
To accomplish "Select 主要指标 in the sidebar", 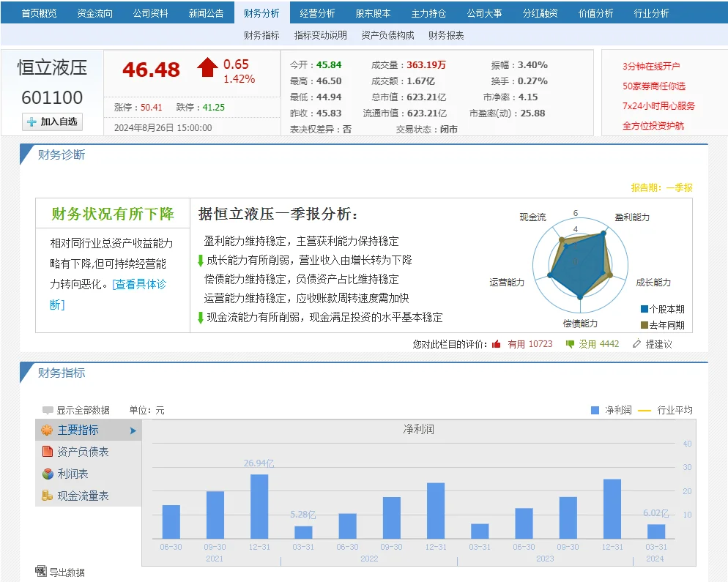I will [x=88, y=430].
